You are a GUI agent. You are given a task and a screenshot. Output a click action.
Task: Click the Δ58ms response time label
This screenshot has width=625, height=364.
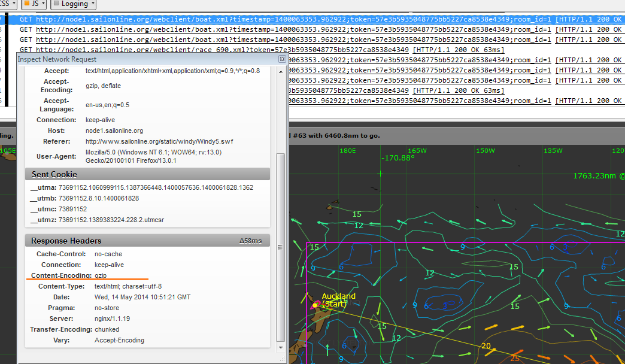pos(250,241)
